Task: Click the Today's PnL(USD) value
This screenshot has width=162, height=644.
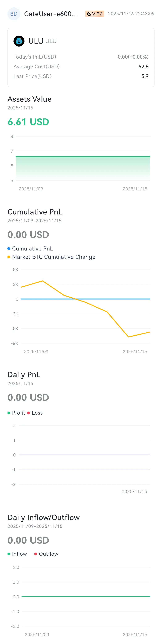Action: tap(133, 57)
